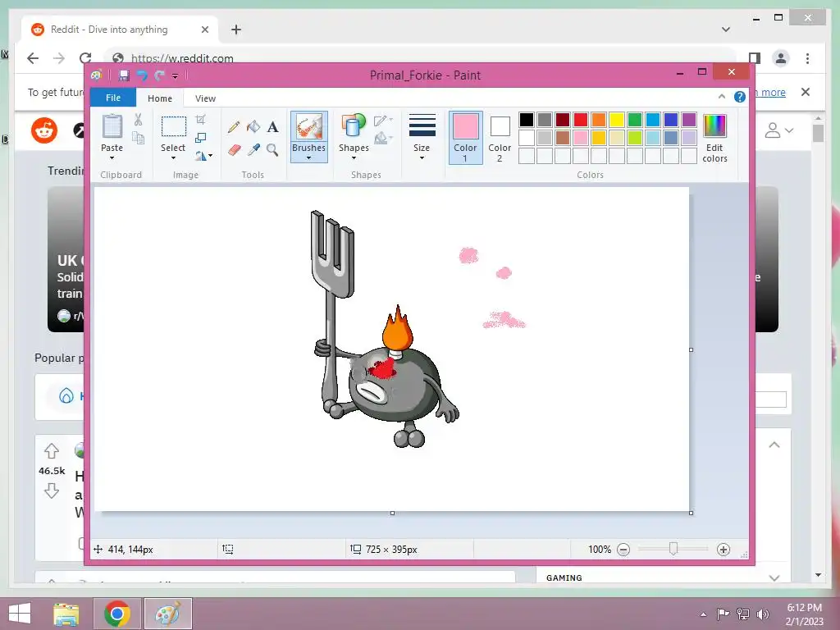
Task: Click the Reddit logo in browser page
Action: 44,130
